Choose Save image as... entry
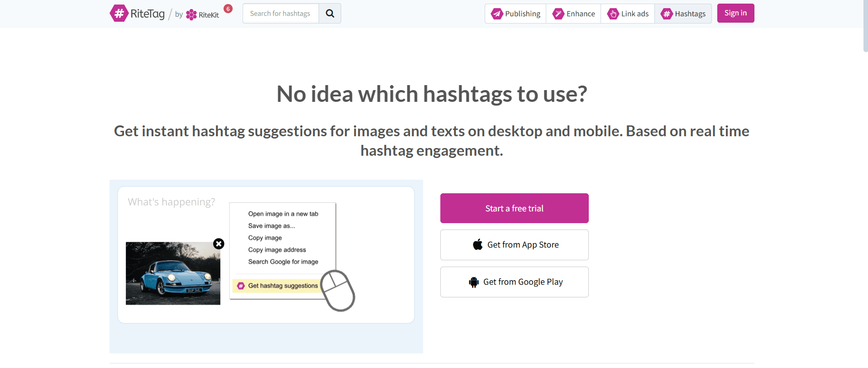The image size is (868, 368). [x=272, y=226]
